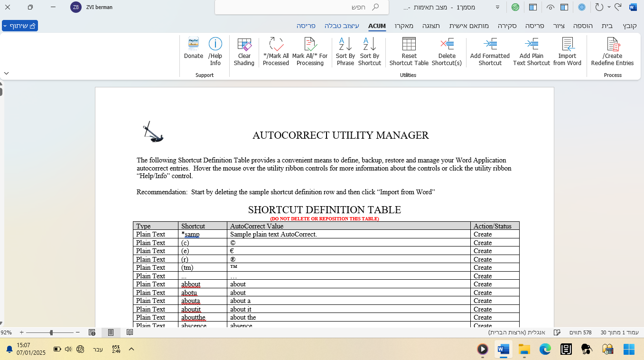This screenshot has height=360, width=644.
Task: Click Reset Shortcut Table
Action: point(409,52)
